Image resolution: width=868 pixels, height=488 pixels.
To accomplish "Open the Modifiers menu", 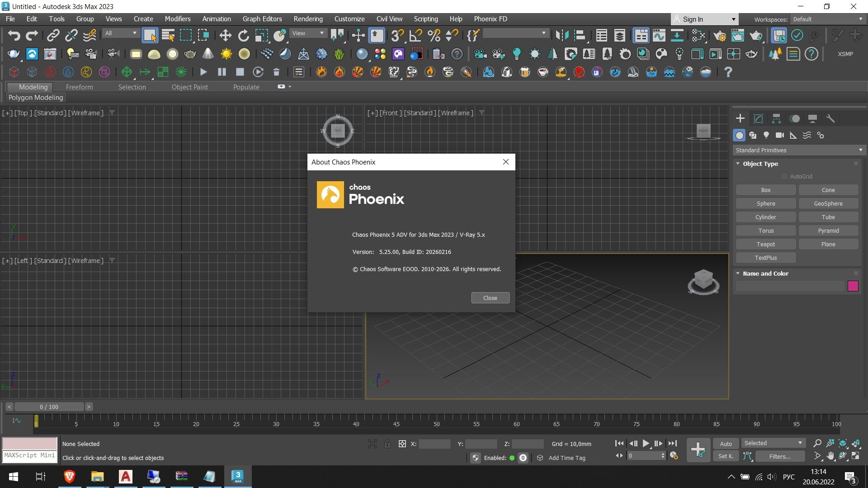I will 177,19.
